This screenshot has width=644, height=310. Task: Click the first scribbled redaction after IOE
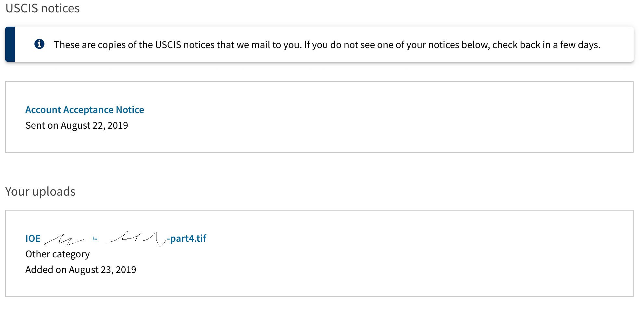click(x=64, y=239)
